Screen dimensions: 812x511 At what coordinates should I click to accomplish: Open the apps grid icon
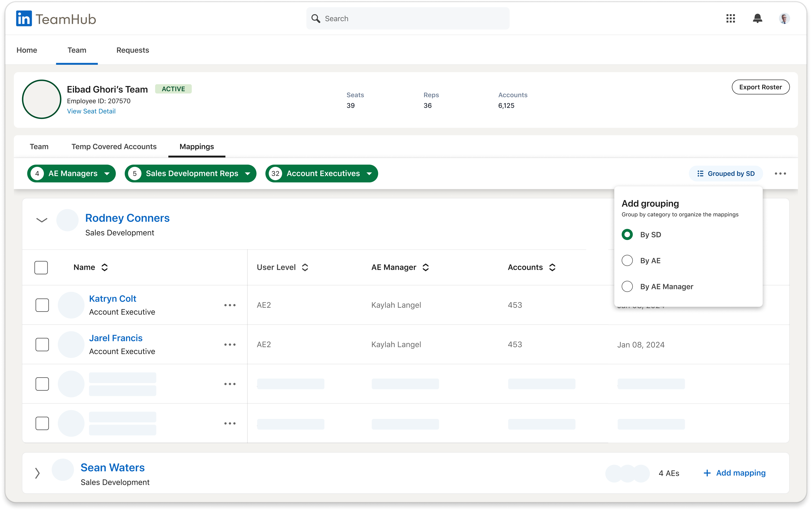click(x=730, y=19)
